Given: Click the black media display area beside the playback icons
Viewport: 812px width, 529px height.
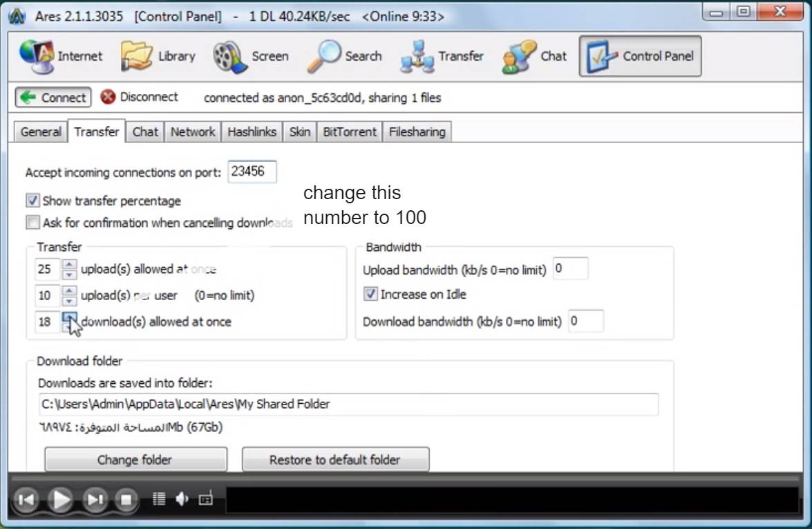Looking at the screenshot, I should click(512, 499).
